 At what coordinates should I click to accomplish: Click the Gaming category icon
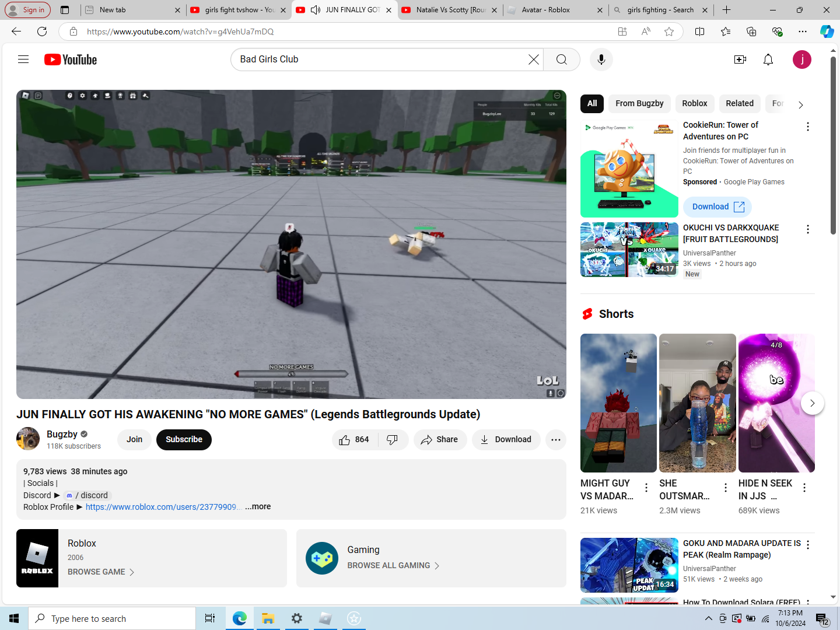click(322, 558)
